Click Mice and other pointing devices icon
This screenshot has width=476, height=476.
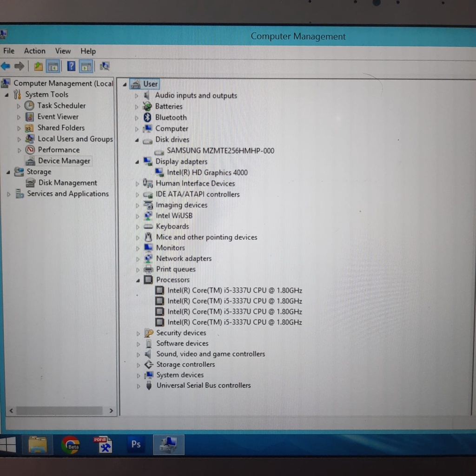148,237
